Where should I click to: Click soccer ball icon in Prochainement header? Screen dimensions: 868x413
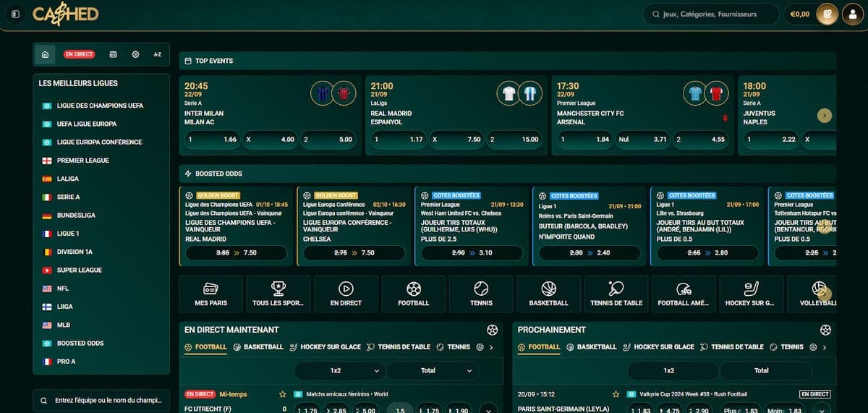[825, 330]
